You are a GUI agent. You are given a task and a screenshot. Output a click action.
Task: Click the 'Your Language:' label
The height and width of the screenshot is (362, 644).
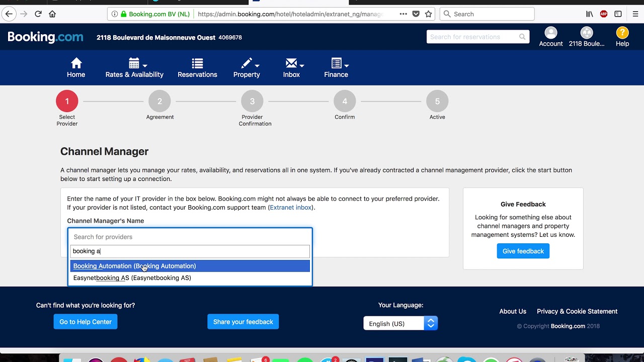click(x=400, y=305)
